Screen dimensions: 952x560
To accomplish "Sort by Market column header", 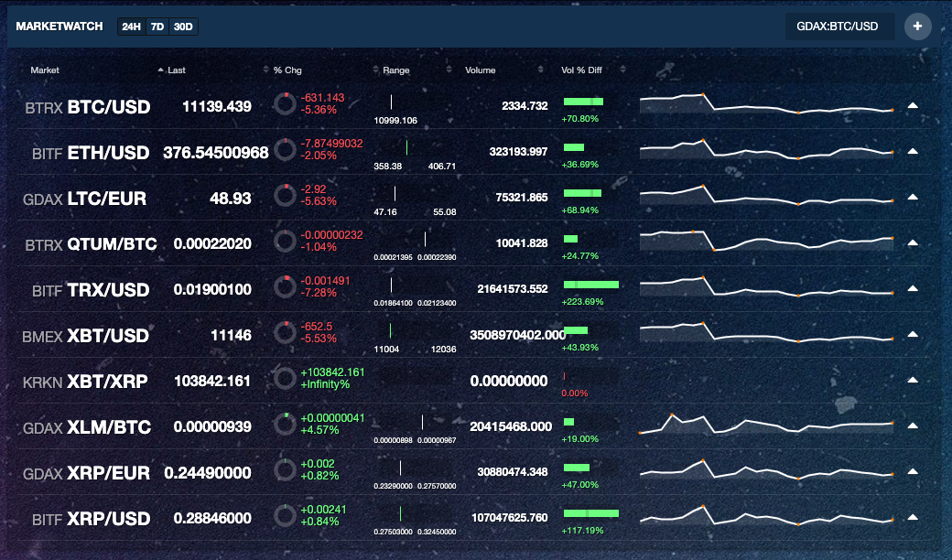I will tap(45, 70).
